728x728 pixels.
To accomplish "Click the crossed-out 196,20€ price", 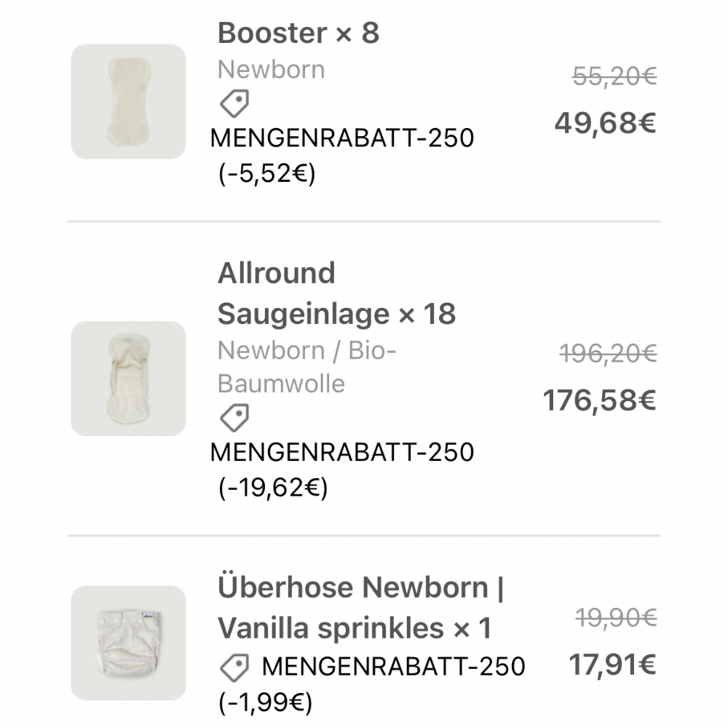I will (608, 354).
